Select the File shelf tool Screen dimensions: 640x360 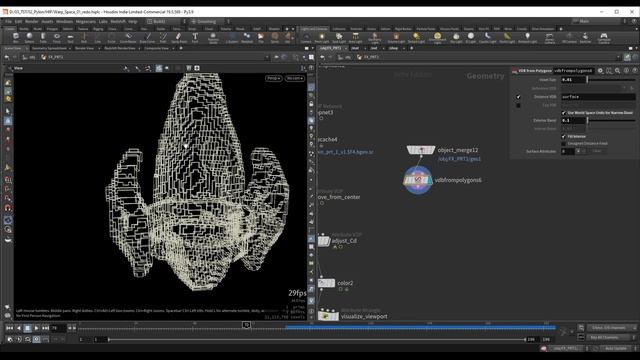(261, 38)
